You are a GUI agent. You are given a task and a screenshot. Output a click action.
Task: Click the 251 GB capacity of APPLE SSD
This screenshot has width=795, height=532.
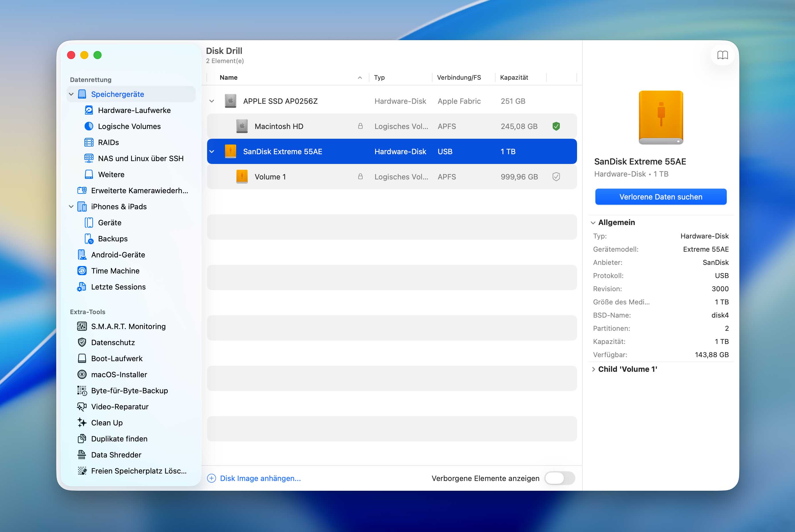(x=513, y=101)
